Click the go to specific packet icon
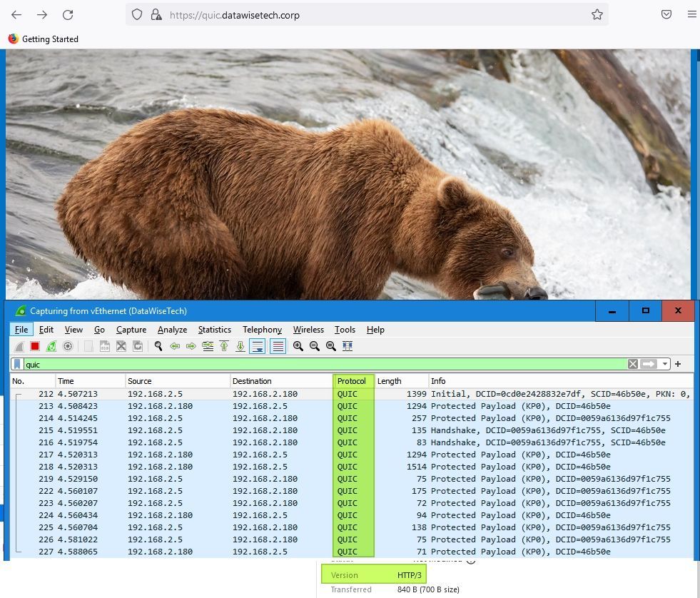 pos(208,346)
